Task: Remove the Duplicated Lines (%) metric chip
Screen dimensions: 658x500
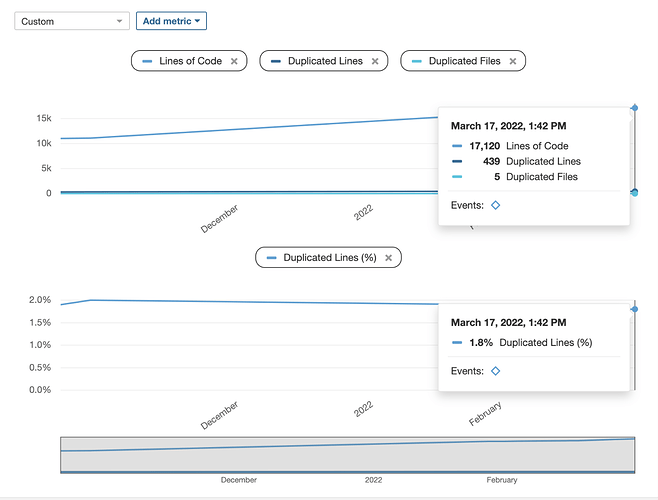Action: pos(389,257)
